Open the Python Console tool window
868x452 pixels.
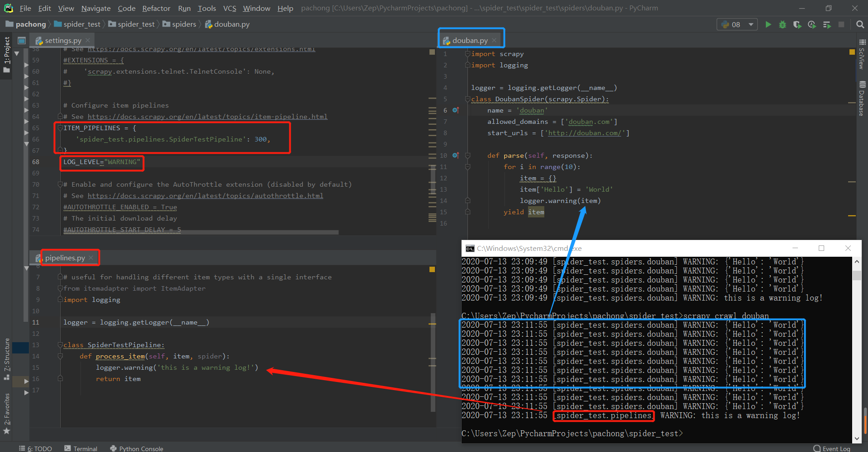point(137,448)
